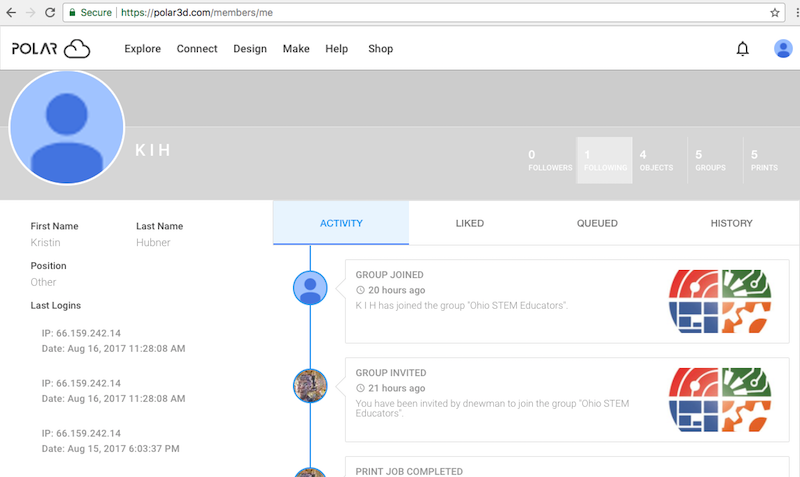Select the Activity tab

coord(341,223)
